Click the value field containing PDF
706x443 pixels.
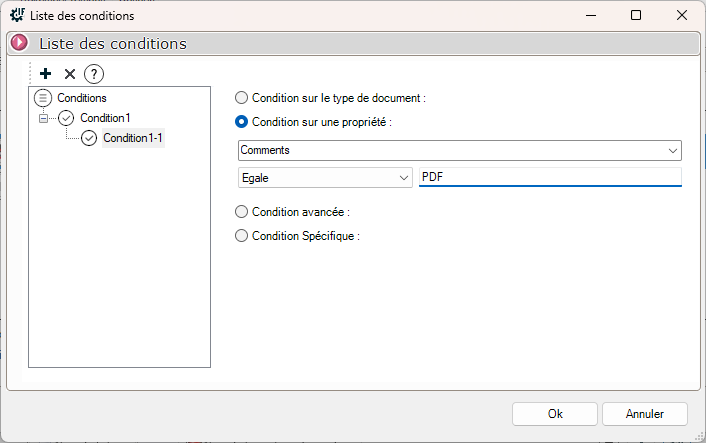coord(550,177)
